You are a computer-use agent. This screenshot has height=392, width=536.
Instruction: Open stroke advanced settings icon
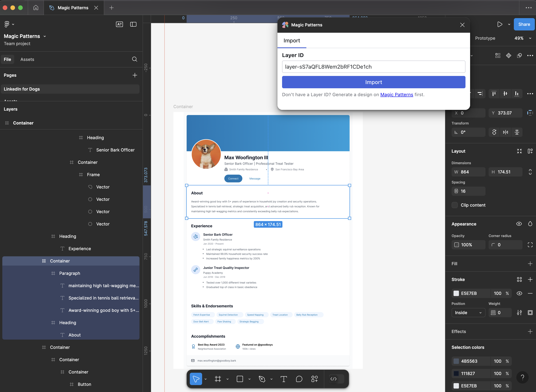(519, 313)
